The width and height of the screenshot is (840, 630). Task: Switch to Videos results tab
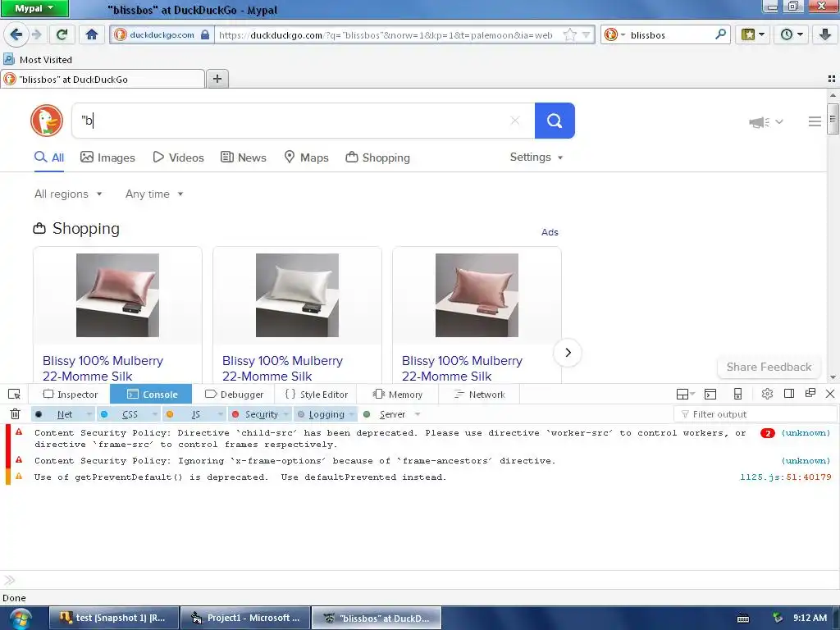tap(178, 157)
